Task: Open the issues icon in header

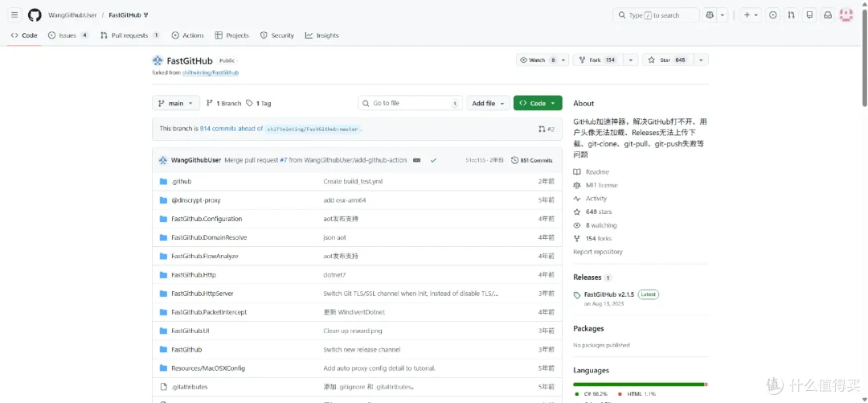Action: tap(773, 15)
